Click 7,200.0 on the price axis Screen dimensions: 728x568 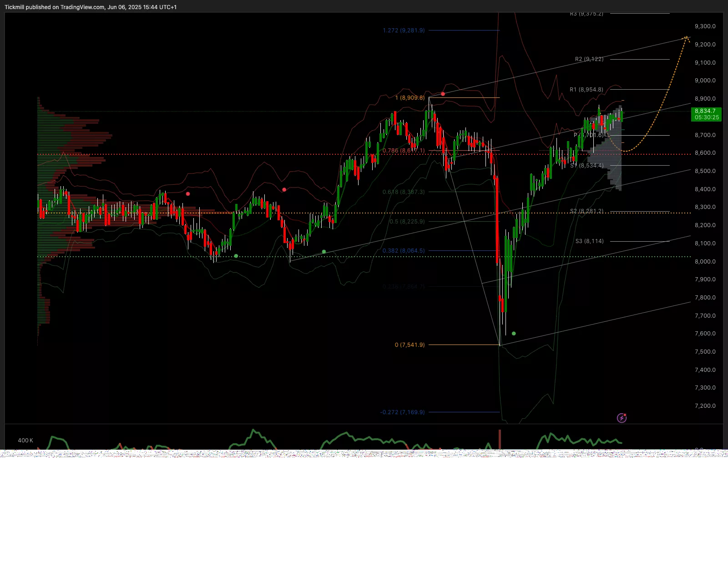[x=705, y=406]
